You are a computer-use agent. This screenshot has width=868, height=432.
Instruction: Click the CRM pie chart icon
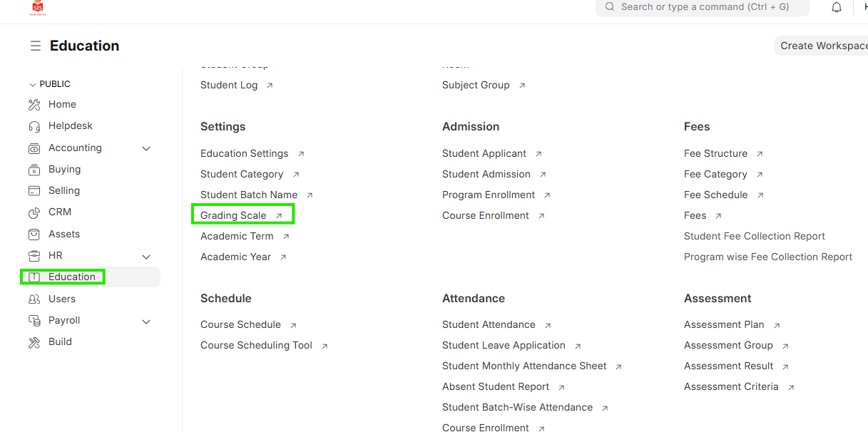[34, 212]
